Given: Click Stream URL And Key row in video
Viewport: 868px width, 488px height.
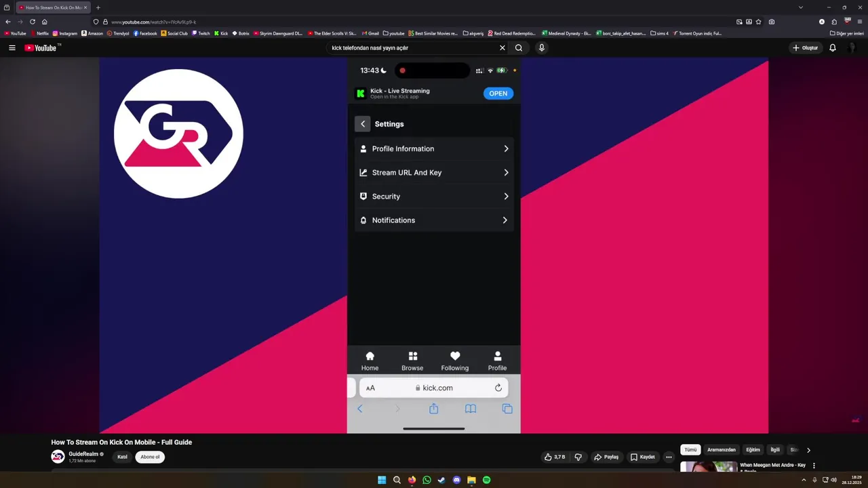Looking at the screenshot, I should [x=434, y=172].
